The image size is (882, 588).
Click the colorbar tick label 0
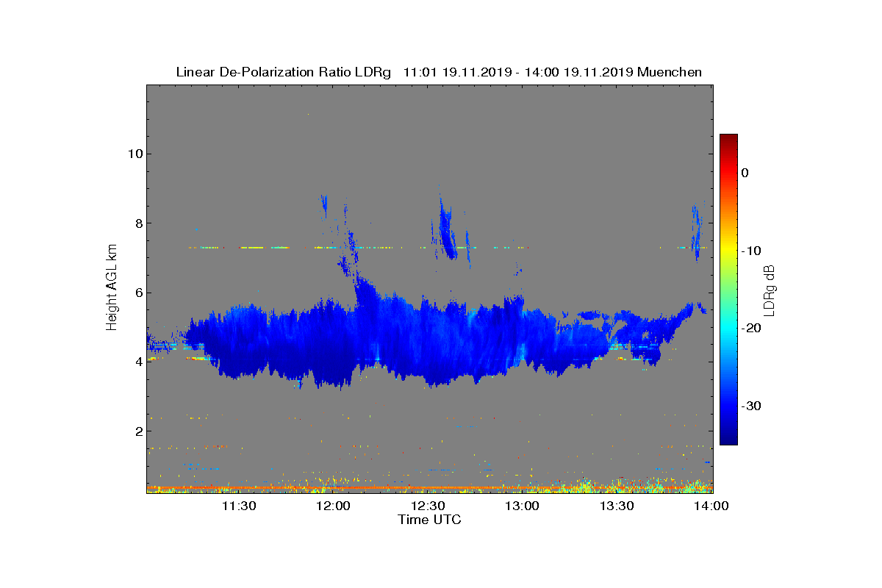745,173
